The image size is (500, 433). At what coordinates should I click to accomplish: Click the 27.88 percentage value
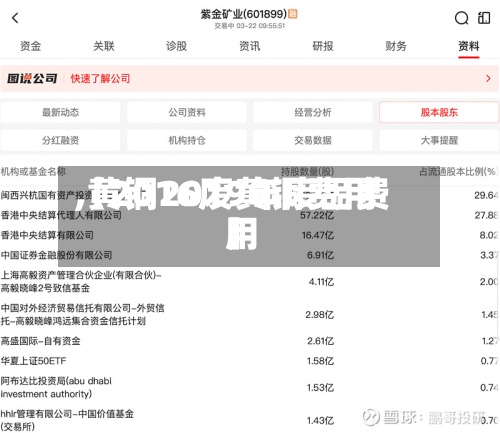pyautogui.click(x=486, y=215)
